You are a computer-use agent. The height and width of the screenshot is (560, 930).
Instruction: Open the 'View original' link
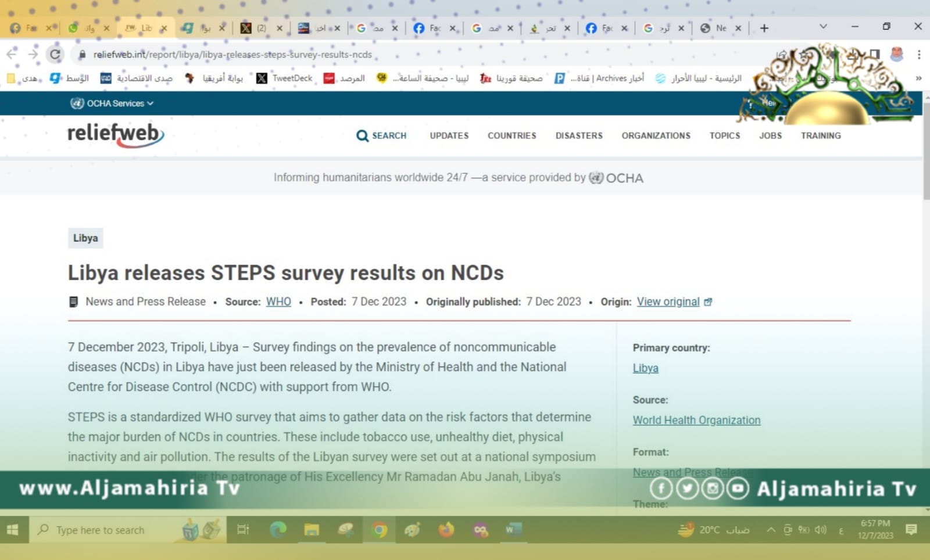(x=674, y=301)
